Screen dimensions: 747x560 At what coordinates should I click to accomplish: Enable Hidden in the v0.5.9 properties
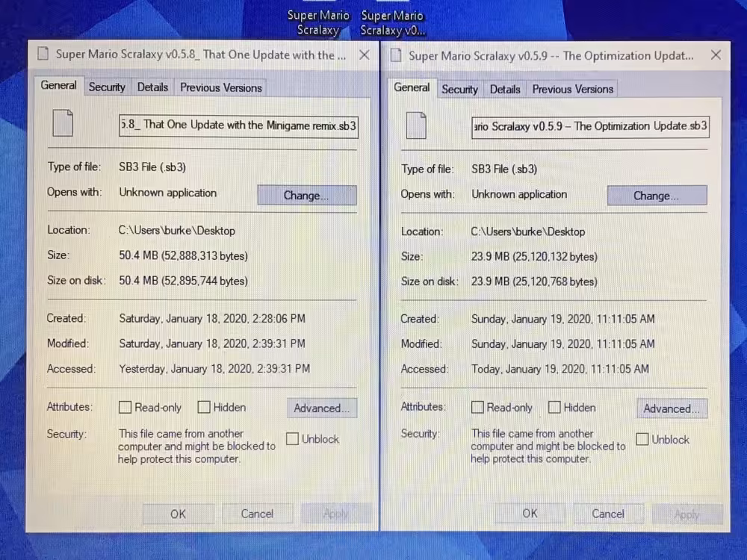pos(554,408)
